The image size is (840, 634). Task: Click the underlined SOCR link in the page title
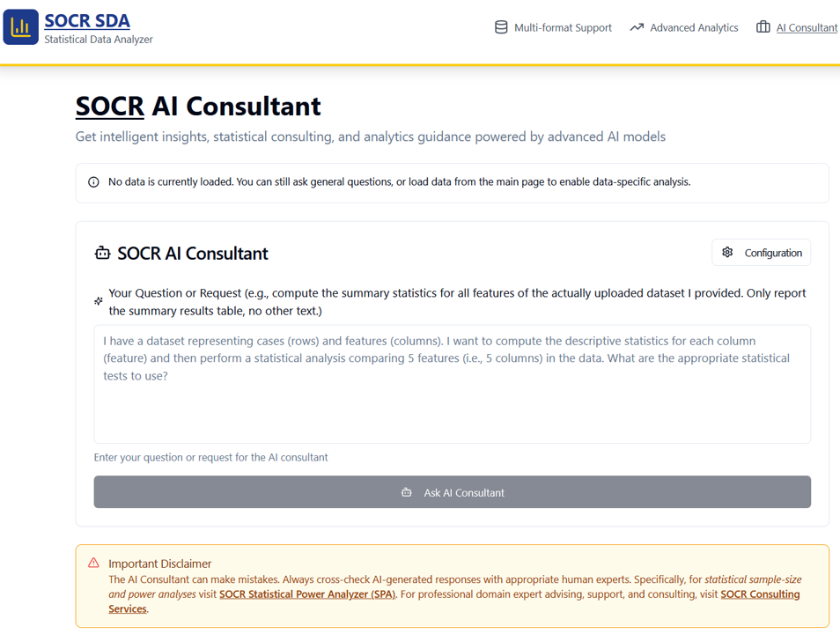[x=109, y=106]
